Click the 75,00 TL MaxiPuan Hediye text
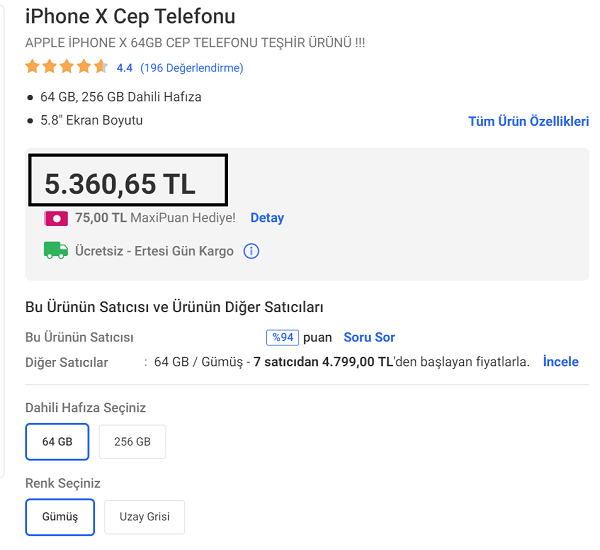The height and width of the screenshot is (550, 600). (155, 217)
